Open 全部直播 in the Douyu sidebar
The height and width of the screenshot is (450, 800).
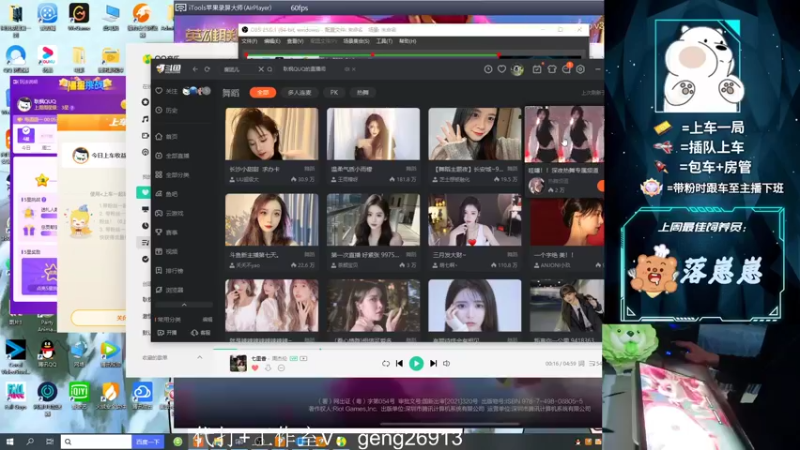[172, 156]
